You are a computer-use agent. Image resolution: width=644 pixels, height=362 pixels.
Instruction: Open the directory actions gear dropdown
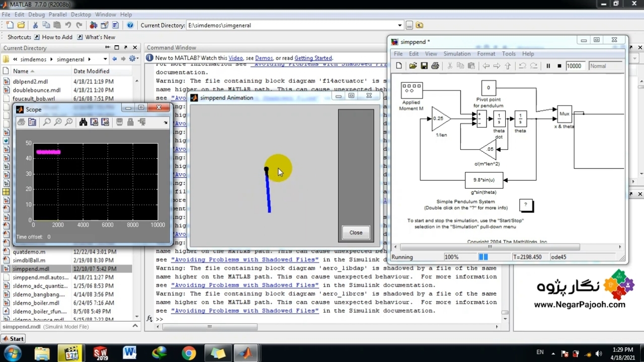[133, 59]
